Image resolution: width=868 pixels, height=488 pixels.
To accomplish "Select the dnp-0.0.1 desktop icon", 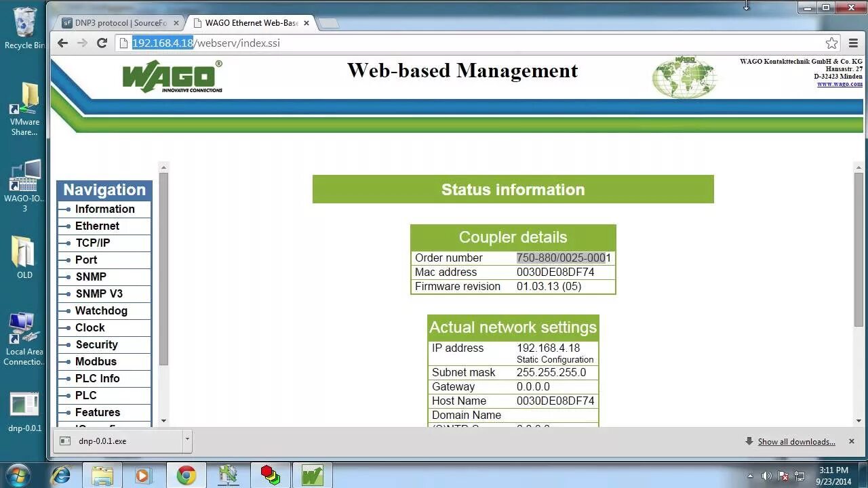I will pyautogui.click(x=24, y=412).
